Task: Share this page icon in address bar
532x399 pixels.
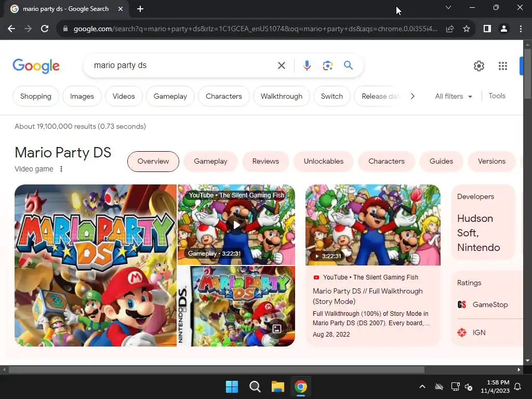Action: click(450, 29)
